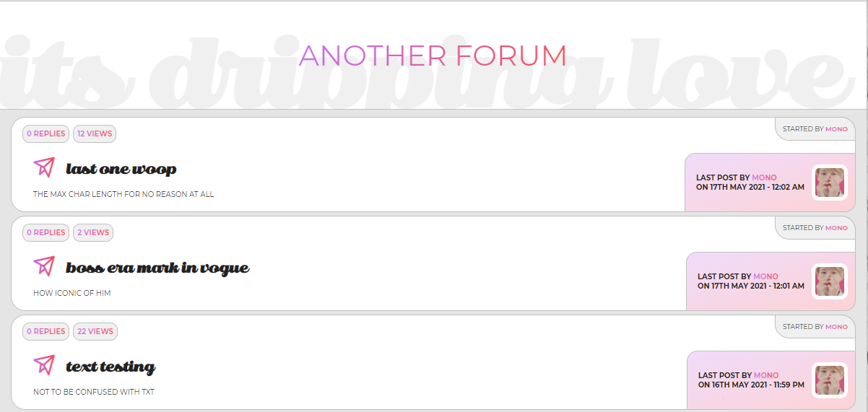868x412 pixels.
Task: Open the text testing thread
Action: click(x=110, y=367)
